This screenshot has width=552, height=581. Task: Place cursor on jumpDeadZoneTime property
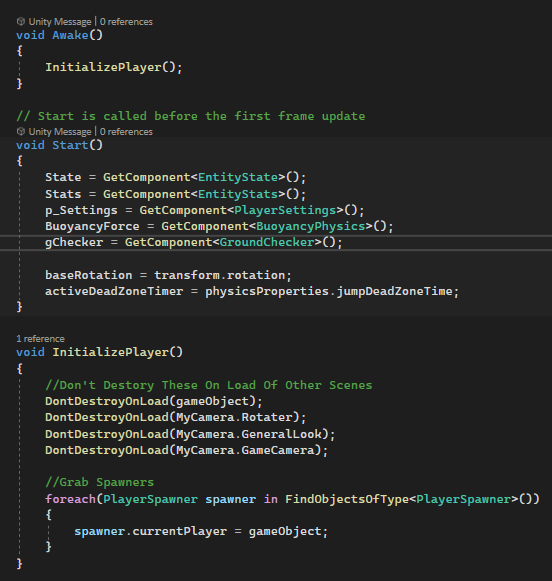point(395,291)
